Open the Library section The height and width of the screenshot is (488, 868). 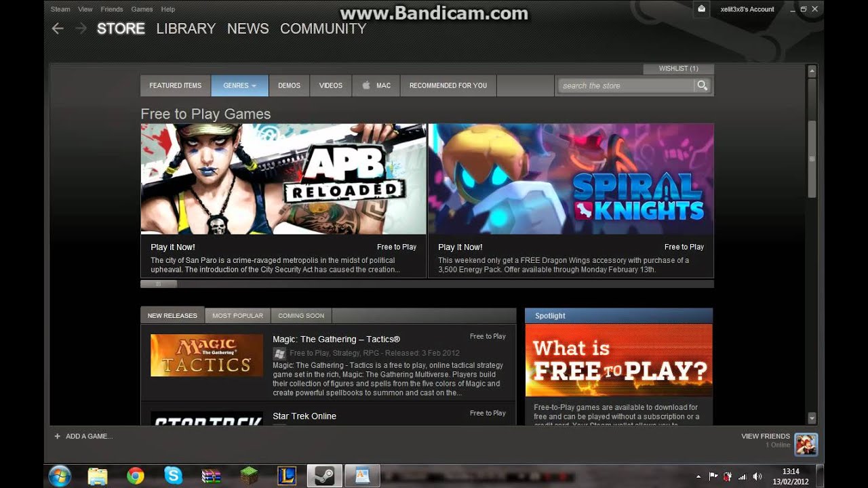click(x=186, y=28)
